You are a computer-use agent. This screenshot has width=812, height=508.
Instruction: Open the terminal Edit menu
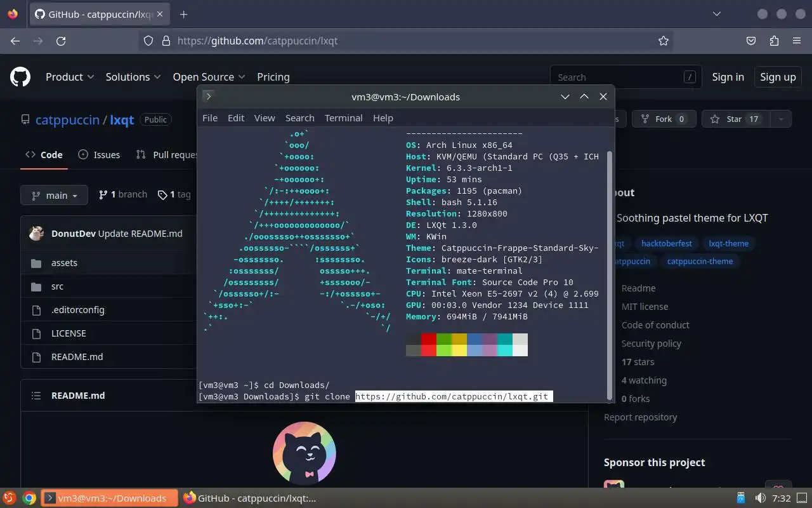click(x=236, y=118)
